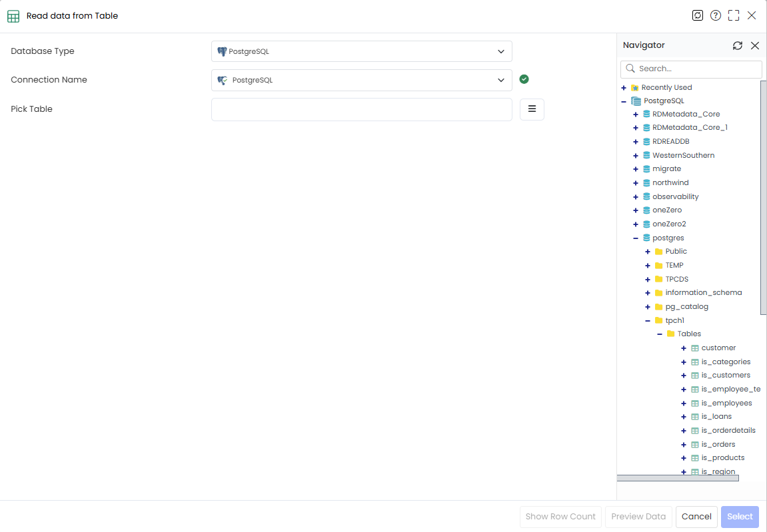
Task: Click the Cancel button
Action: 696,517
